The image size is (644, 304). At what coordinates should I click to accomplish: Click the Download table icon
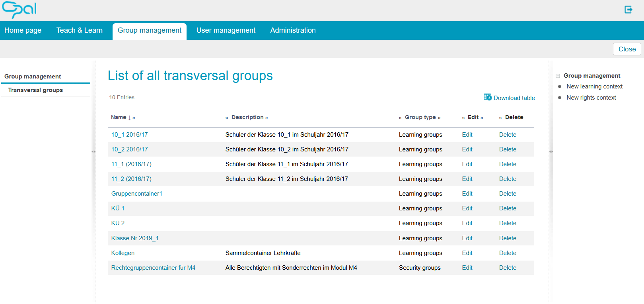pyautogui.click(x=487, y=97)
